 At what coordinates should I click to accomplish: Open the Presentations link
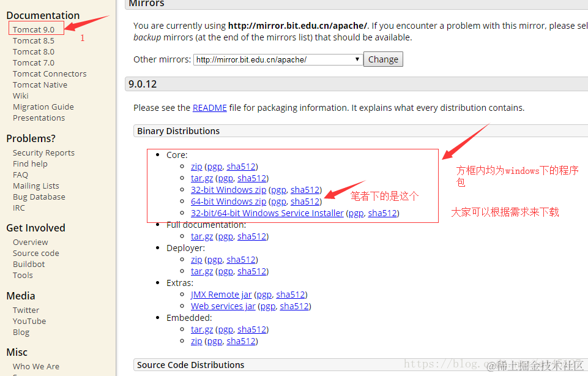click(39, 118)
